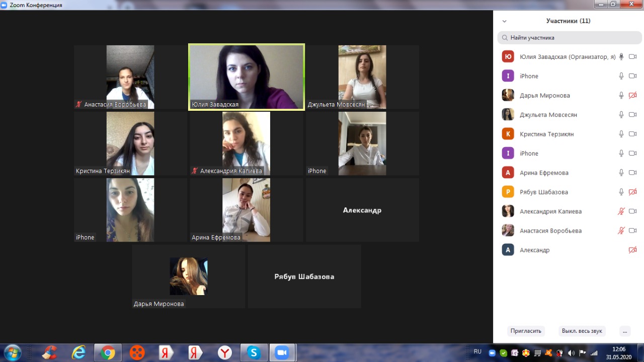The width and height of the screenshot is (644, 362).
Task: Open Google Chrome from the taskbar
Action: click(x=108, y=352)
